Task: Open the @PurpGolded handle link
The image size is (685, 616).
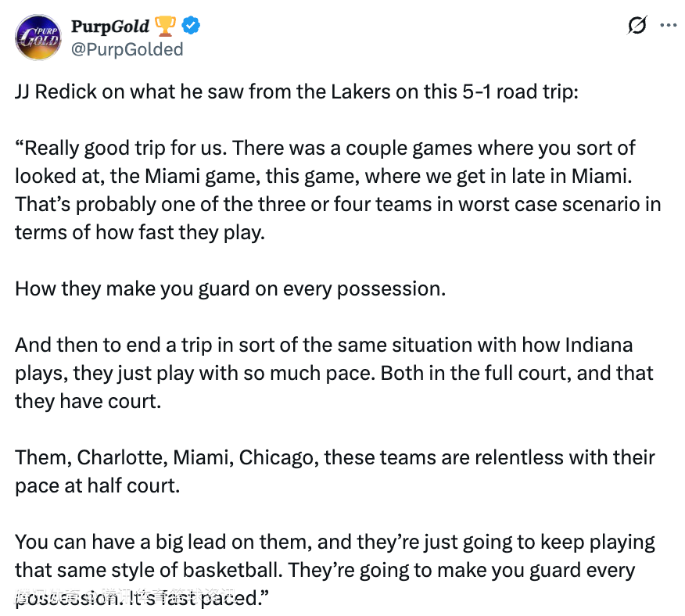Action: tap(127, 49)
